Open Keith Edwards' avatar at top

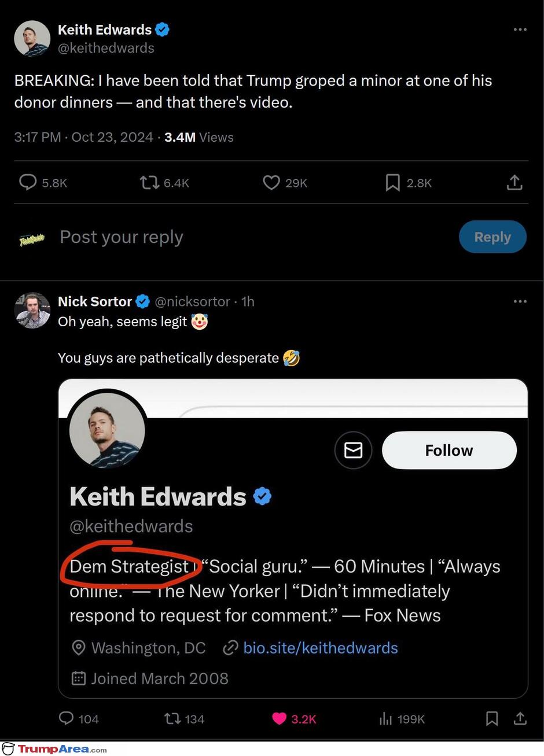click(x=32, y=39)
